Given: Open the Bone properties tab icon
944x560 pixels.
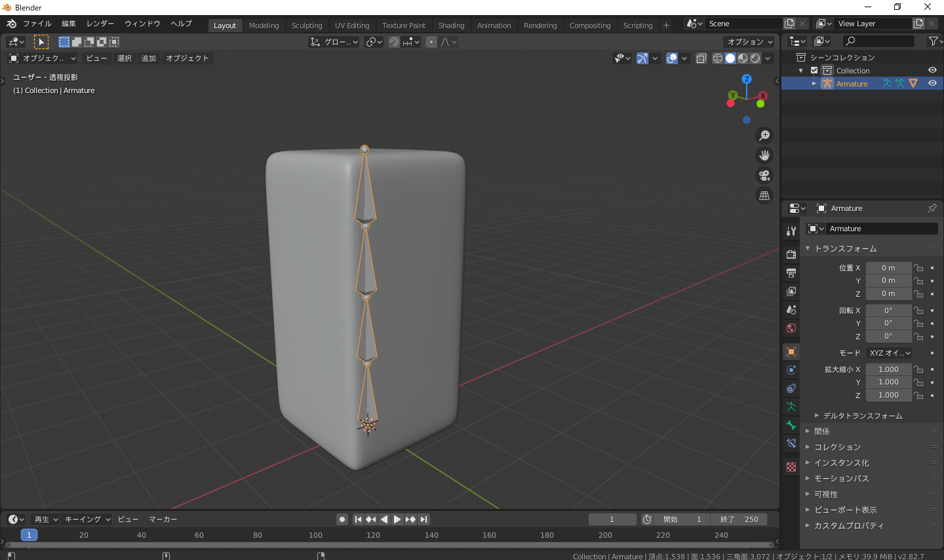Looking at the screenshot, I should pyautogui.click(x=791, y=425).
